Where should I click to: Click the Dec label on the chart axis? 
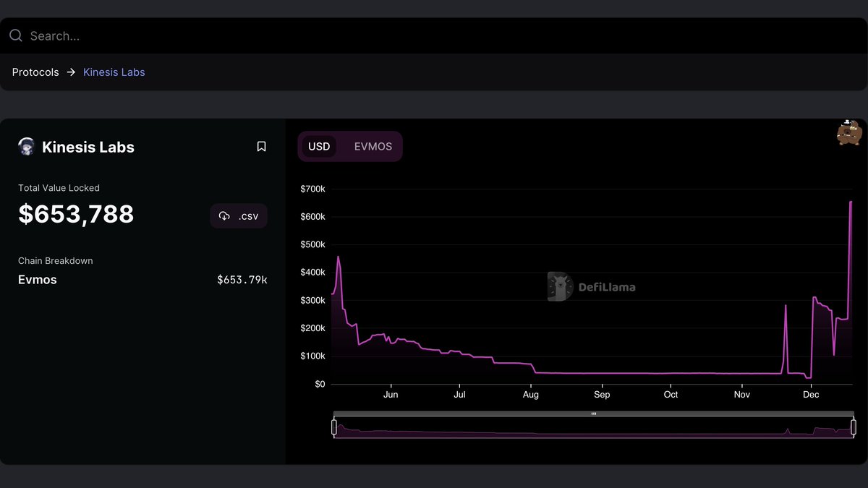pyautogui.click(x=810, y=394)
